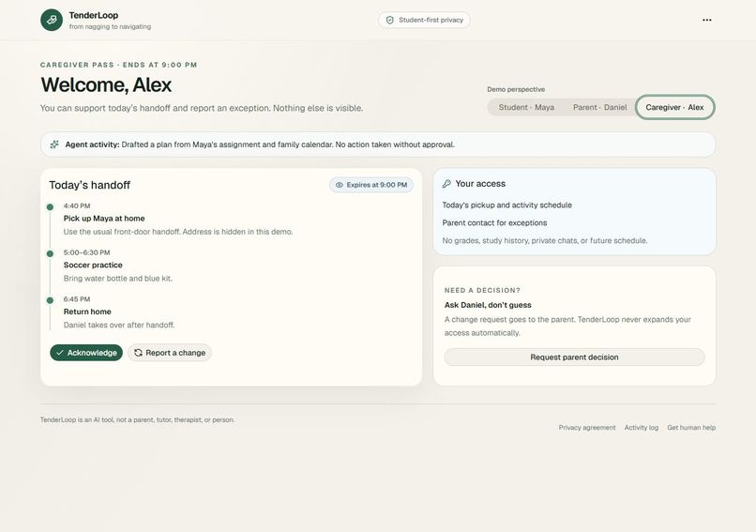Screen dimensions: 756x532
Task: Click 'NEED A DECISION?' label
Action: 482,290
